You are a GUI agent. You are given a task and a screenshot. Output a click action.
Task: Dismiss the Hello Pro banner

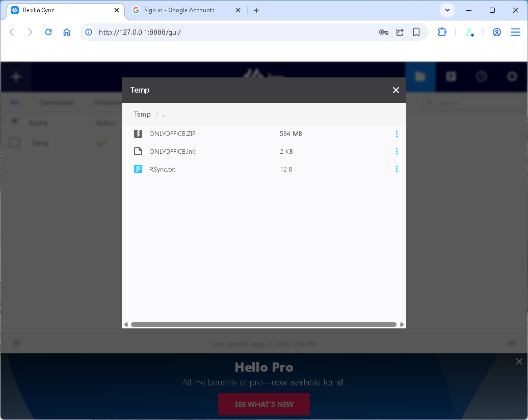pos(519,361)
